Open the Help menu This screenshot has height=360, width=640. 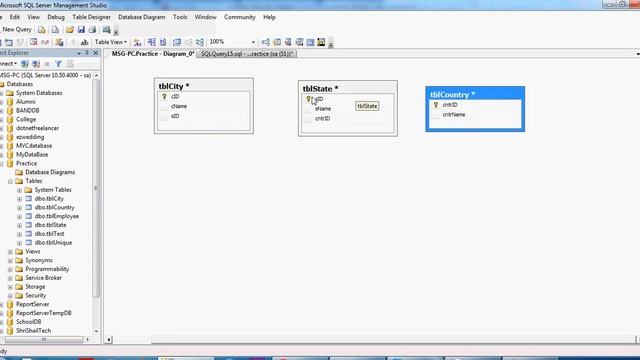[x=269, y=17]
